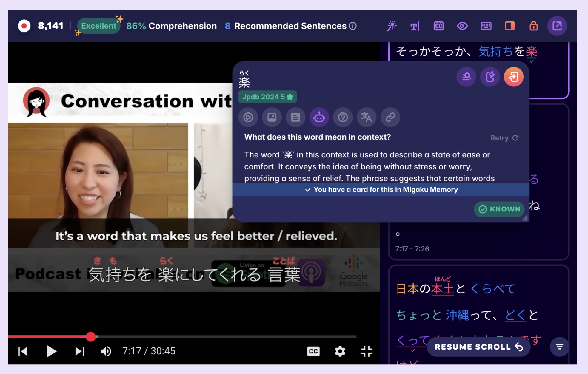Click the Jpdb 2024 5 star badge

[267, 97]
